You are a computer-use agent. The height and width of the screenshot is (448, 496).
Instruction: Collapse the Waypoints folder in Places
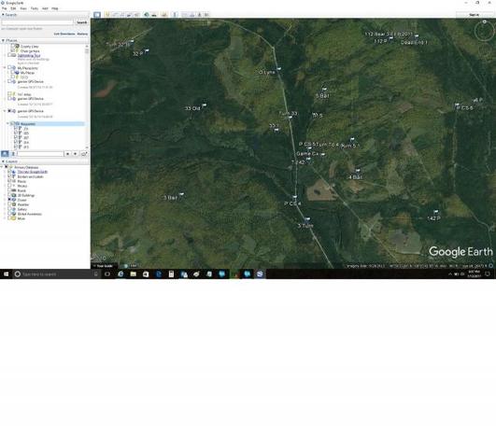pyautogui.click(x=7, y=123)
